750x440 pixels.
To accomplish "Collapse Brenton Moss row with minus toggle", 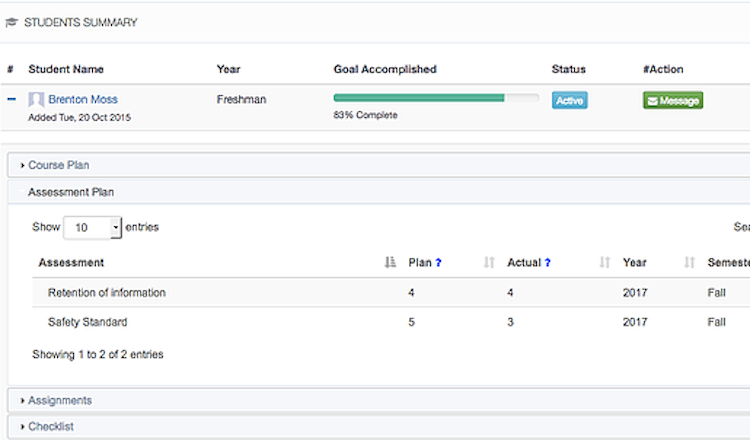I will [x=11, y=100].
